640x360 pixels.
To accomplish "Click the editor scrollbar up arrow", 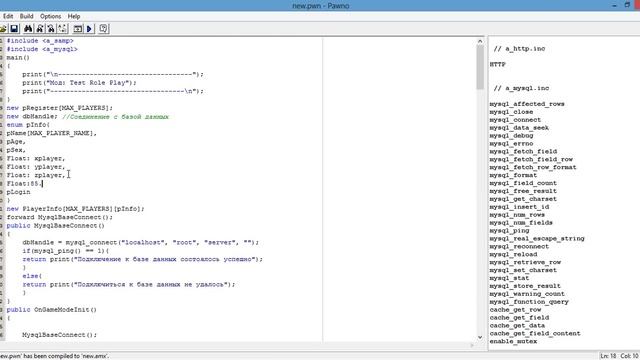I will [480, 41].
